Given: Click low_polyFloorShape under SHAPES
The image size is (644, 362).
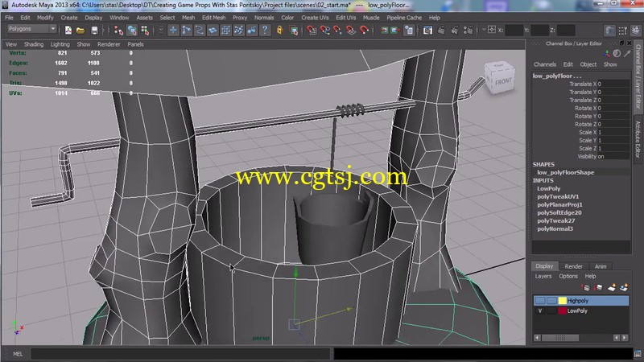Looking at the screenshot, I should (566, 172).
